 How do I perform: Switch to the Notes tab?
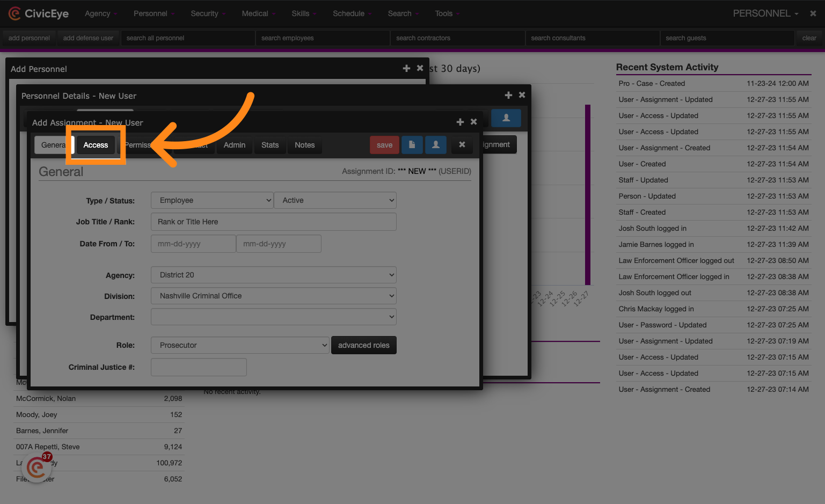(x=305, y=145)
